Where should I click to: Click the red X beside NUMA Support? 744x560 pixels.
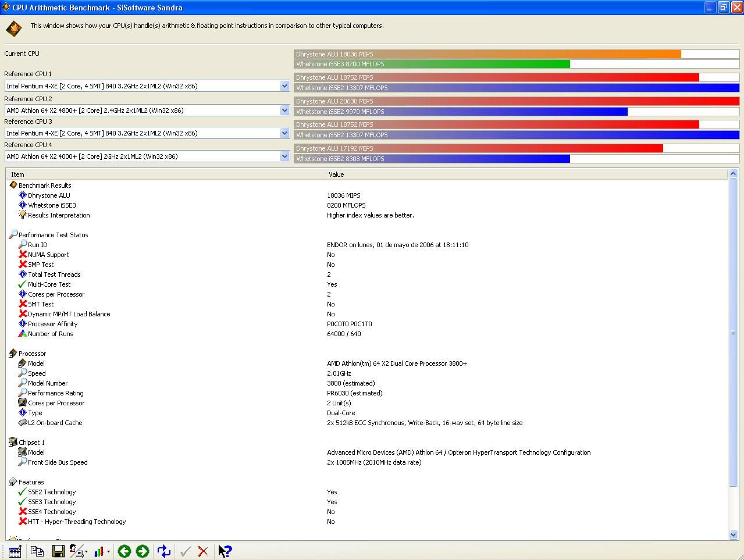point(23,255)
